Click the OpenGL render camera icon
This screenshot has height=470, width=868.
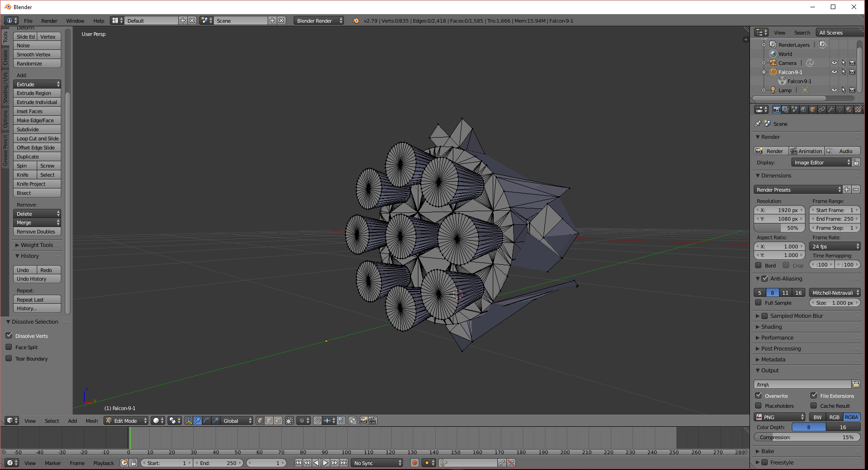pyautogui.click(x=363, y=421)
